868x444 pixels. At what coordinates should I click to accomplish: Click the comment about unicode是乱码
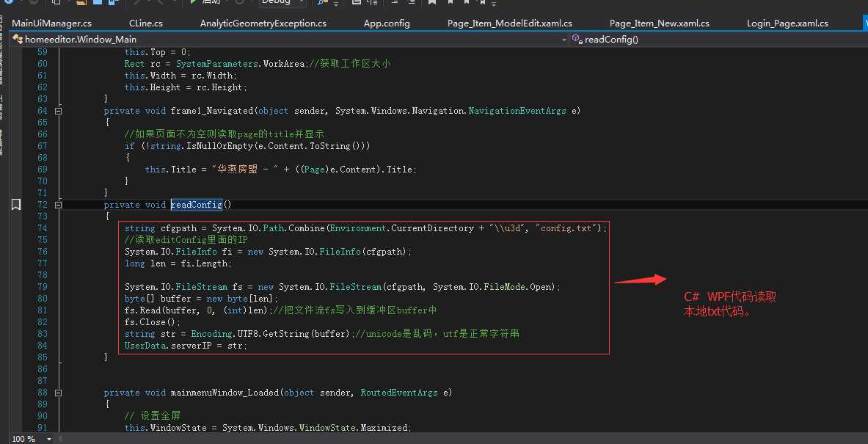pyautogui.click(x=437, y=334)
